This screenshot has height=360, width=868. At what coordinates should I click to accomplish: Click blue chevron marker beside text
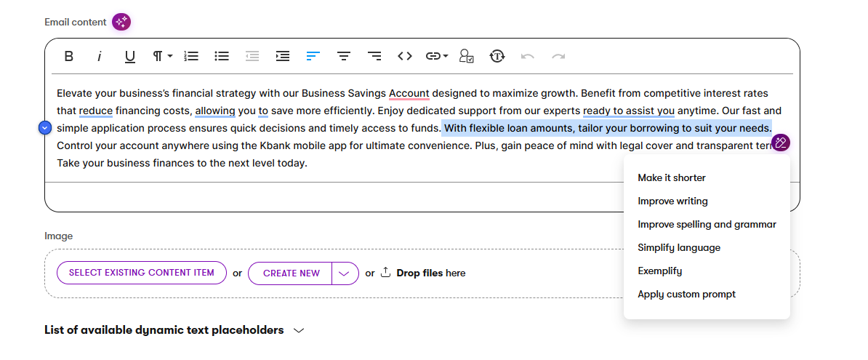[x=45, y=129]
